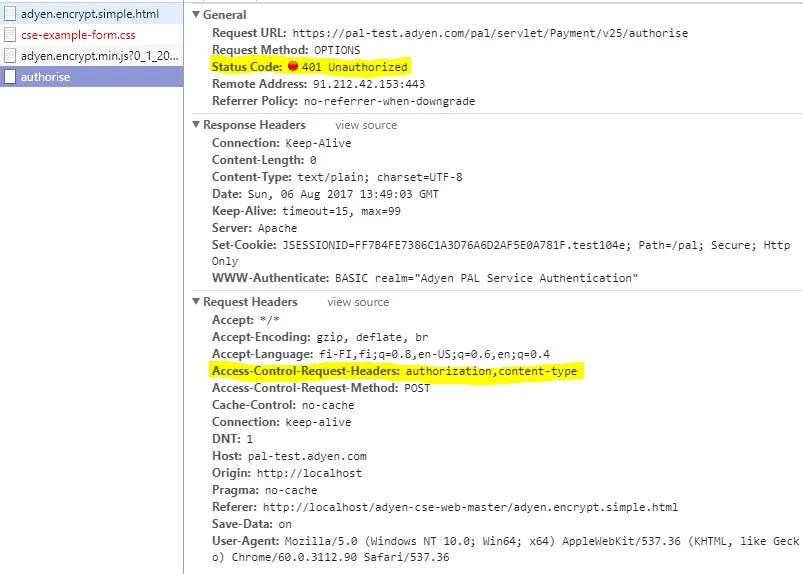Click Content-Length value 0
The width and height of the screenshot is (803, 574).
pos(312,160)
